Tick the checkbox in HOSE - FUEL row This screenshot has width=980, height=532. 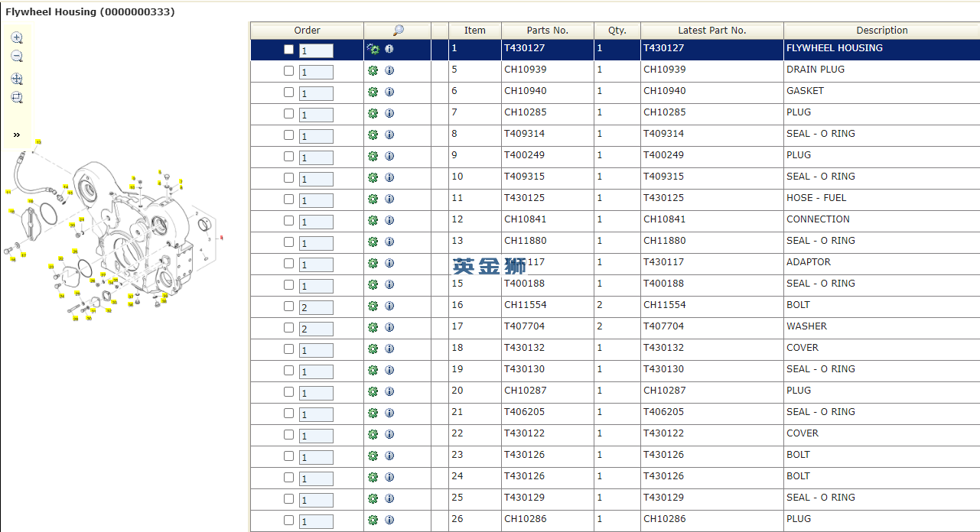coord(288,199)
